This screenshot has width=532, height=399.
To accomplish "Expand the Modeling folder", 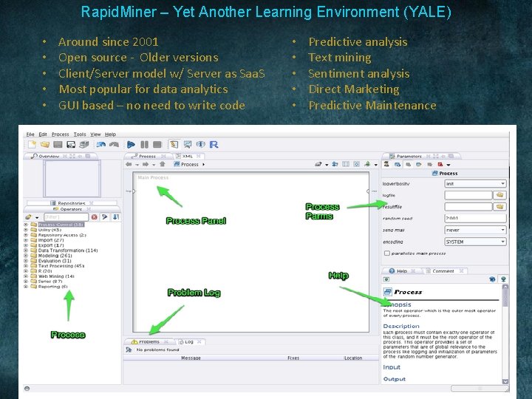I will (26, 256).
